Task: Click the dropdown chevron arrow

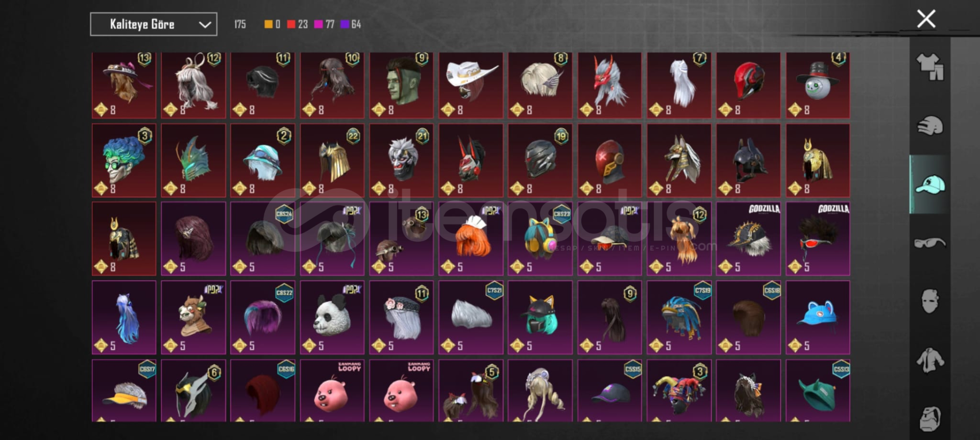Action: pyautogui.click(x=205, y=24)
